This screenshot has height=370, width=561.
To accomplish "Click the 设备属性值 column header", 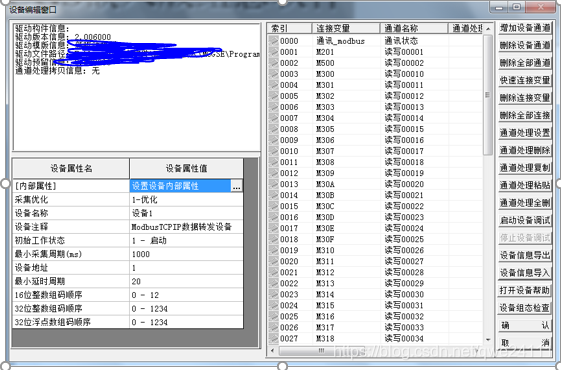I will click(x=186, y=169).
